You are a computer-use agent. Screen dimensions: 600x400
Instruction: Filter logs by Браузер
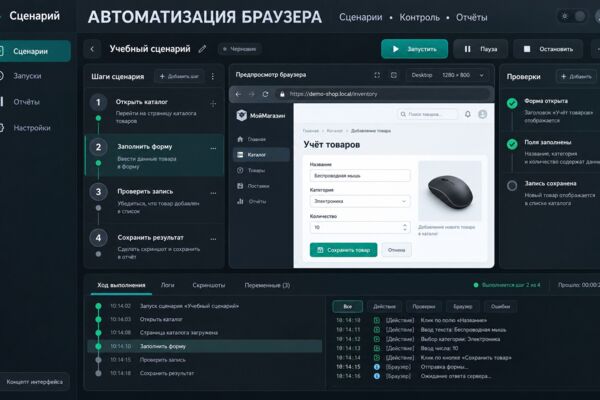coord(463,307)
